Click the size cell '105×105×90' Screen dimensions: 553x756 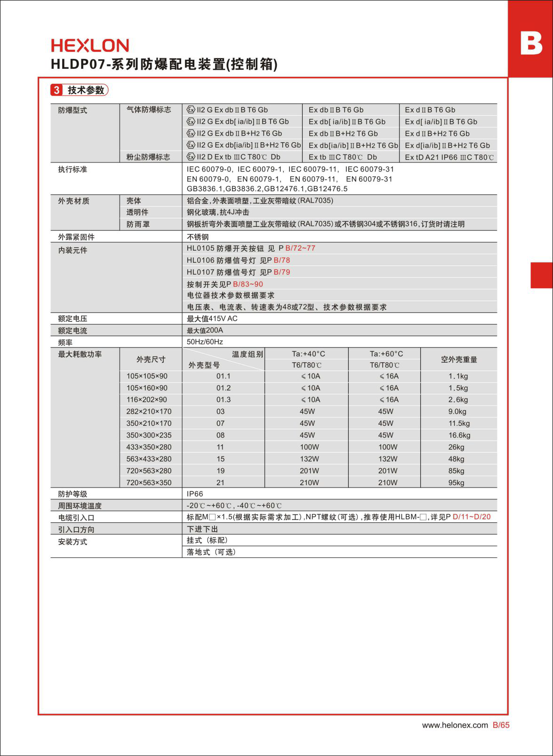147,376
